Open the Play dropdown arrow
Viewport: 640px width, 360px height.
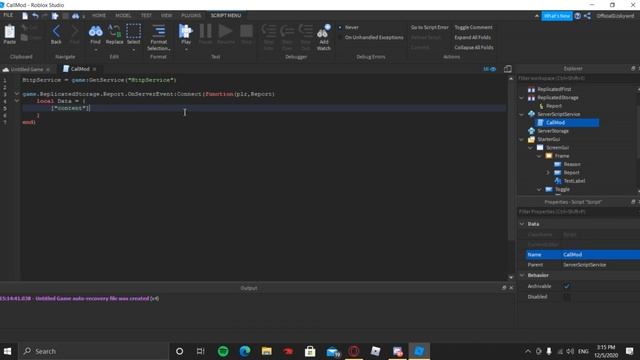tap(186, 50)
